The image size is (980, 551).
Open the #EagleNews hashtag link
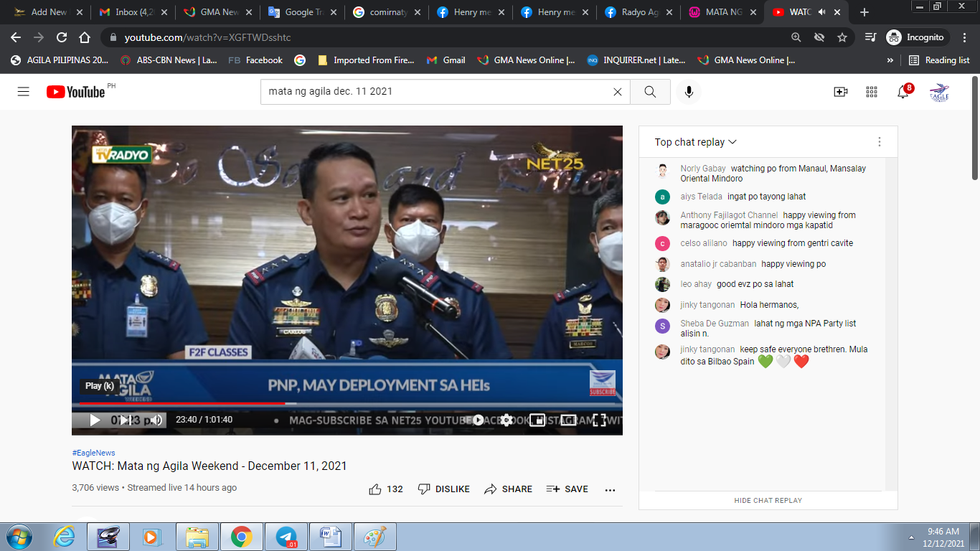93,453
